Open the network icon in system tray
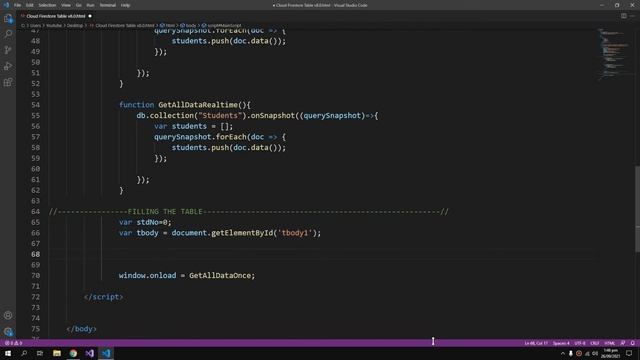The width and height of the screenshot is (640, 360). coord(587,353)
